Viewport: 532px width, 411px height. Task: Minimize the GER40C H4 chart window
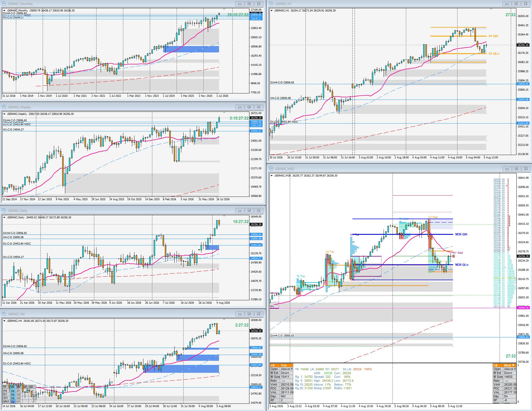pos(240,314)
